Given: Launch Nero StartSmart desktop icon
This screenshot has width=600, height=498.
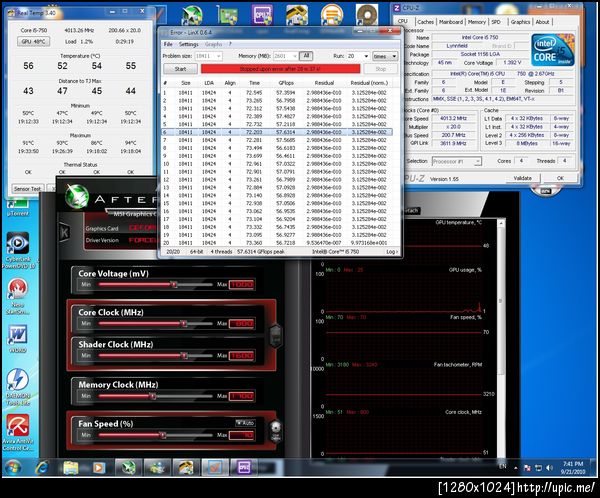Looking at the screenshot, I should click(17, 296).
